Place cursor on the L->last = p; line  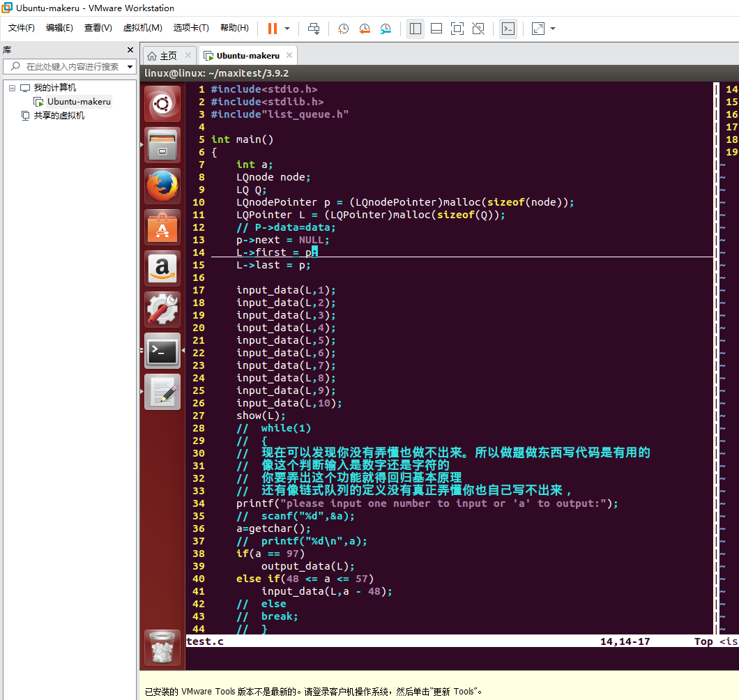coord(273,266)
